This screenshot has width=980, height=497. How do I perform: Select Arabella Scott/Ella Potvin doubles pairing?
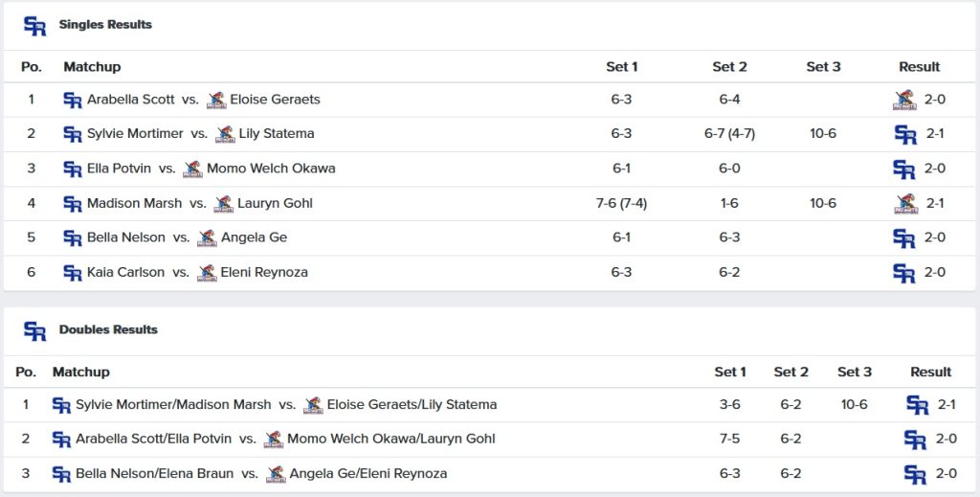(154, 440)
